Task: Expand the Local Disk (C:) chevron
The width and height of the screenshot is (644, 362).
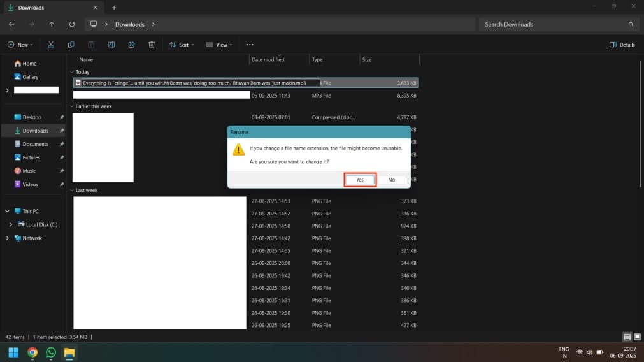Action: tap(11, 225)
